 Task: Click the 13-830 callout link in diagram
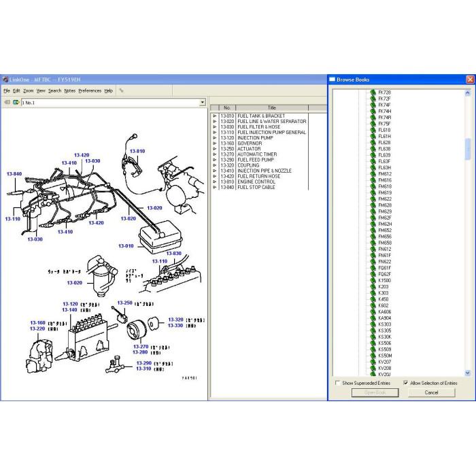[174, 253]
